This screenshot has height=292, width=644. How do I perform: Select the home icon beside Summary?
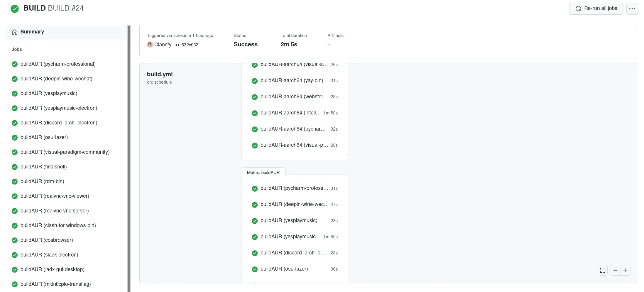click(x=14, y=32)
